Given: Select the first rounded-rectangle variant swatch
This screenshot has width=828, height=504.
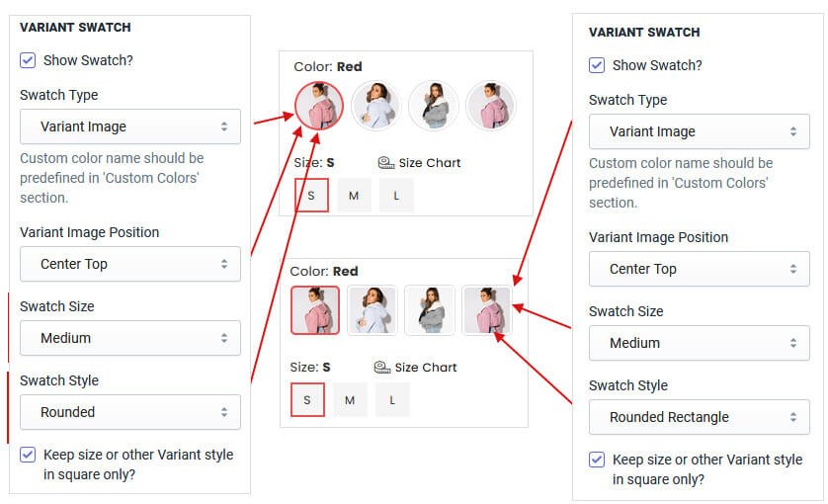Looking at the screenshot, I should 315,310.
